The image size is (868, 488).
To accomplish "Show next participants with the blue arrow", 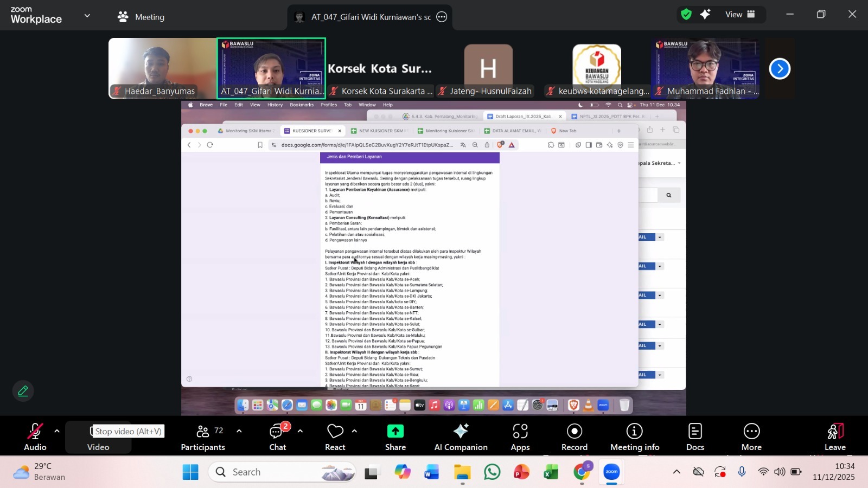I will [780, 69].
